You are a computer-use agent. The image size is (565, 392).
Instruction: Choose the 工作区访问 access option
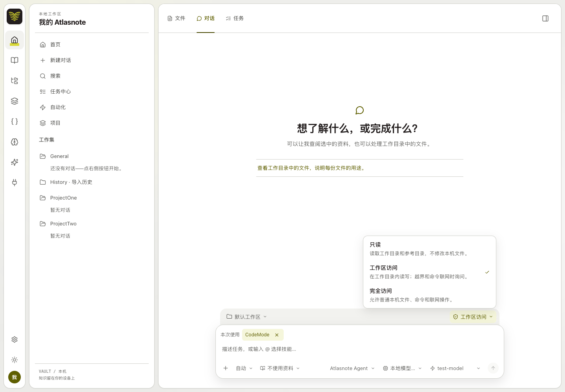click(x=430, y=272)
